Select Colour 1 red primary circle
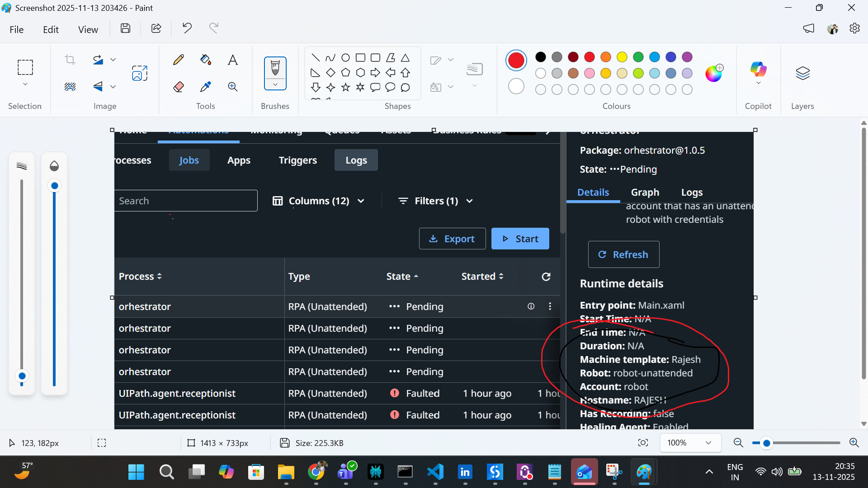The width and height of the screenshot is (868, 488). 516,60
